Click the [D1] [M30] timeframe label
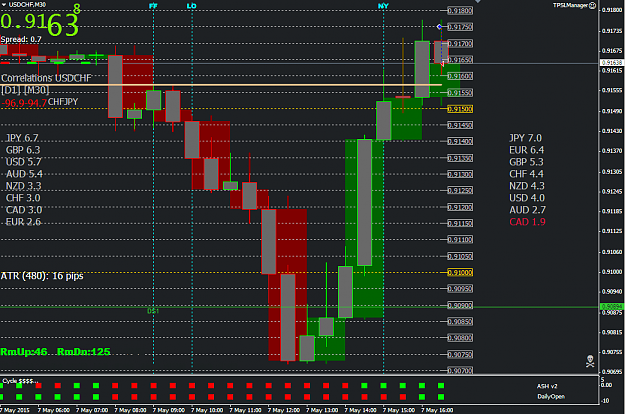 [x=25, y=90]
